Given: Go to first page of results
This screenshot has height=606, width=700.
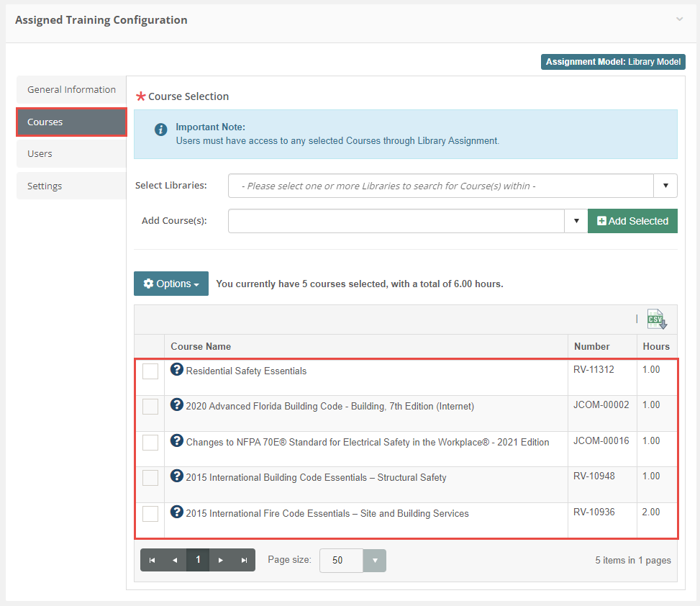Looking at the screenshot, I should 153,560.
